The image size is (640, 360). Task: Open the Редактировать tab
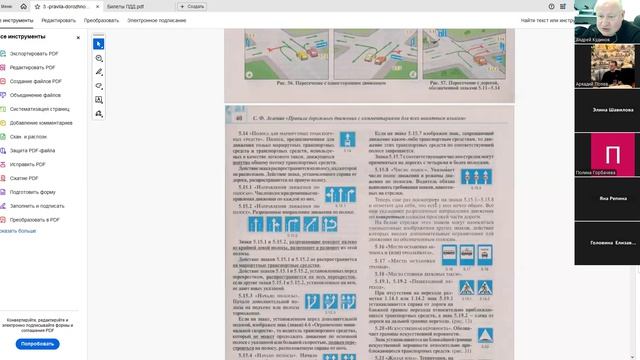(58, 20)
